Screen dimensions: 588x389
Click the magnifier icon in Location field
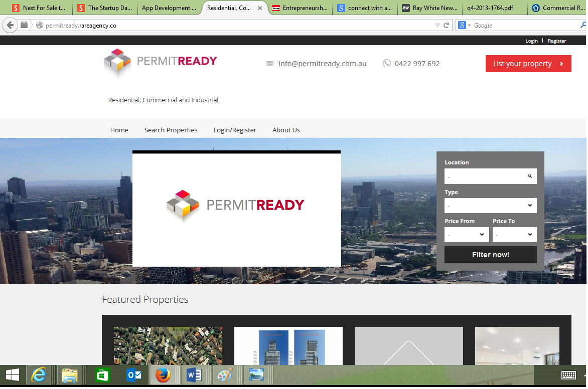click(x=530, y=176)
